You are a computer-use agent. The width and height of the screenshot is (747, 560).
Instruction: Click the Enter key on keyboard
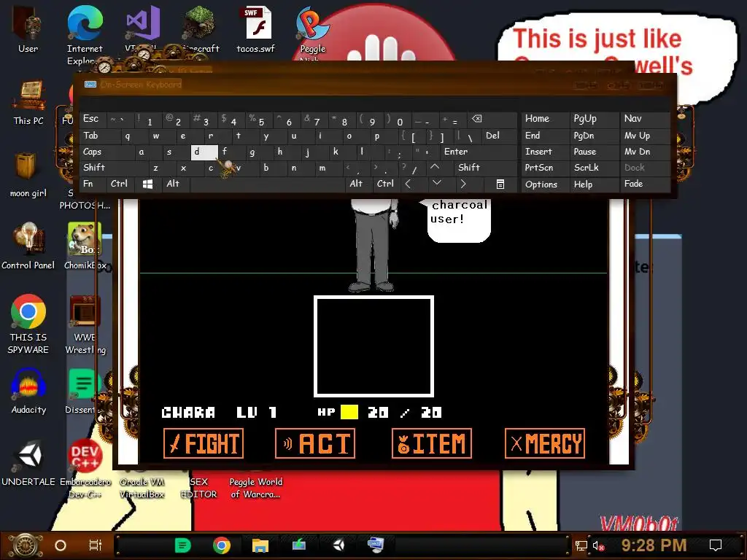pos(479,152)
